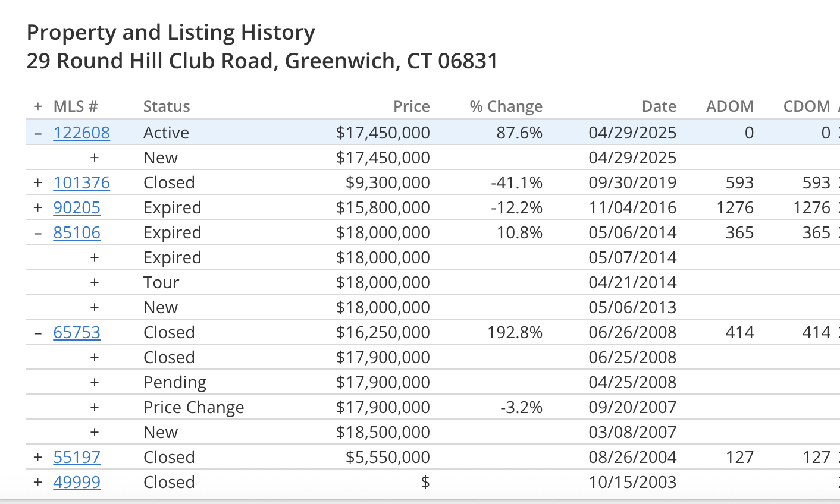
Task: Click the Date column header
Action: (x=659, y=106)
